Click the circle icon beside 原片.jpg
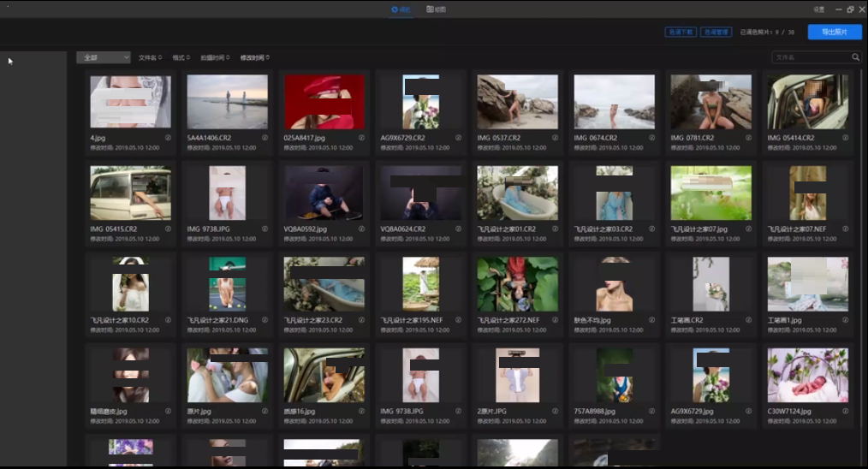The width and height of the screenshot is (868, 469). click(x=265, y=412)
